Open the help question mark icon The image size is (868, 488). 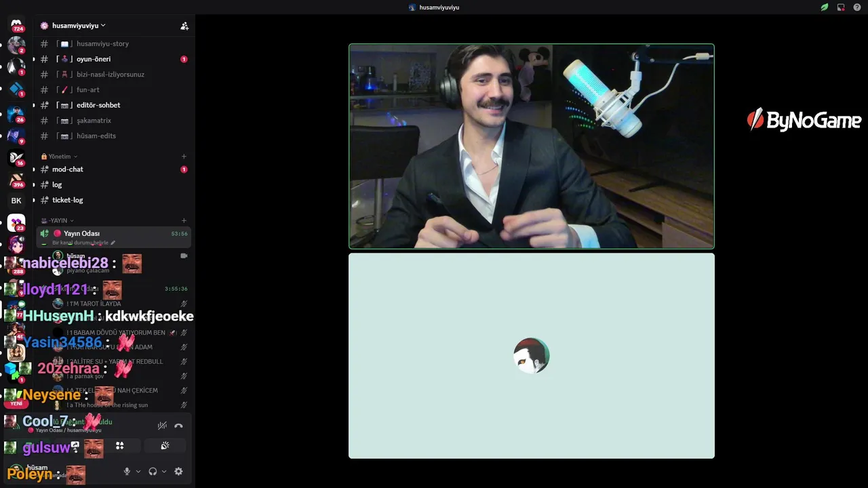857,7
